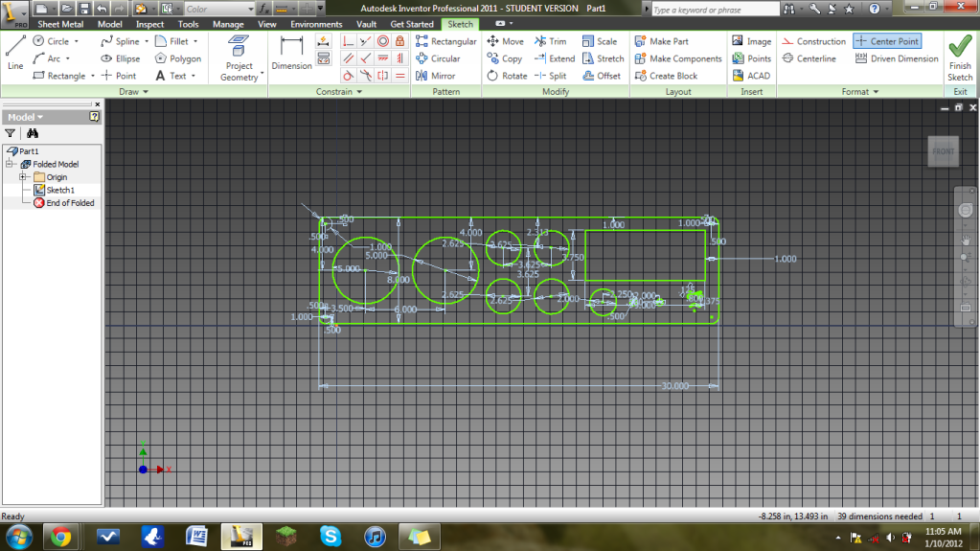Choose the Rotate modify tool

pyautogui.click(x=507, y=76)
